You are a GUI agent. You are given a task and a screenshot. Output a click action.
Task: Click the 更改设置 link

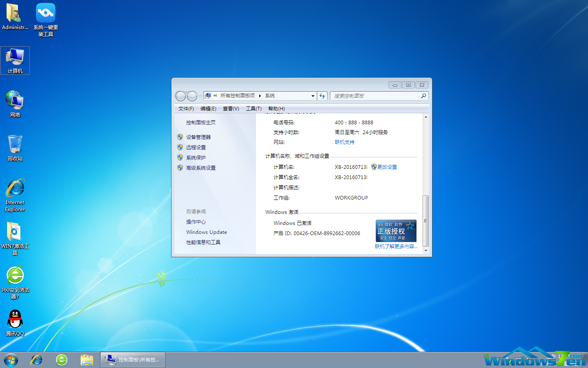(x=386, y=167)
